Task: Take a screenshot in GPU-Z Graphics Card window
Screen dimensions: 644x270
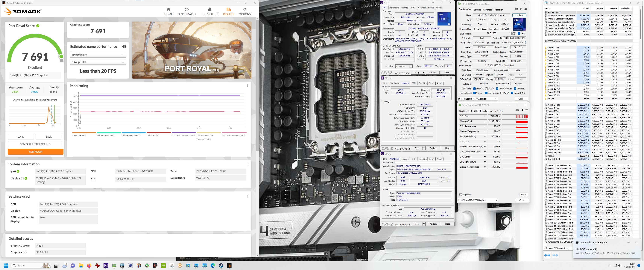Action: (516, 9)
